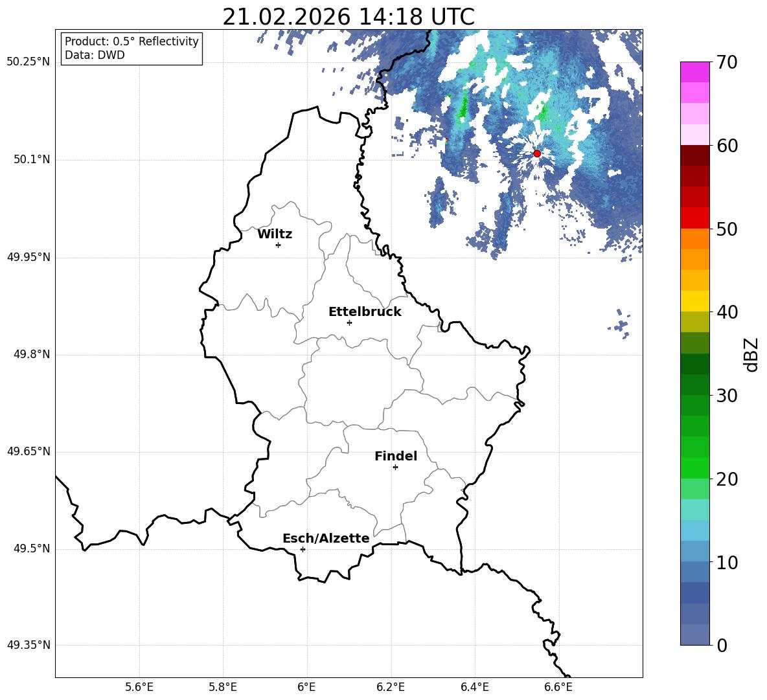Click the 49.35°N latitude label
The width and height of the screenshot is (767, 700).
pyautogui.click(x=29, y=645)
